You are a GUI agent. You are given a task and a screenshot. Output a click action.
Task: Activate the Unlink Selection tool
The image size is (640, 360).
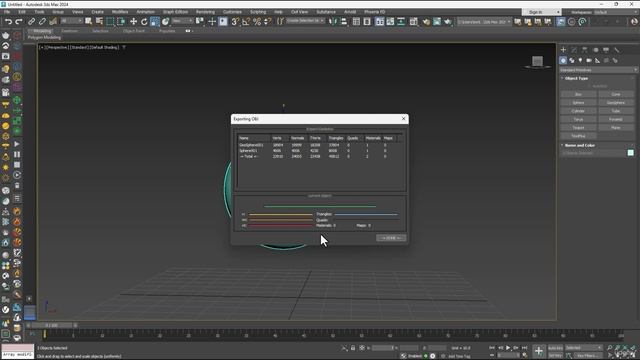click(42, 22)
